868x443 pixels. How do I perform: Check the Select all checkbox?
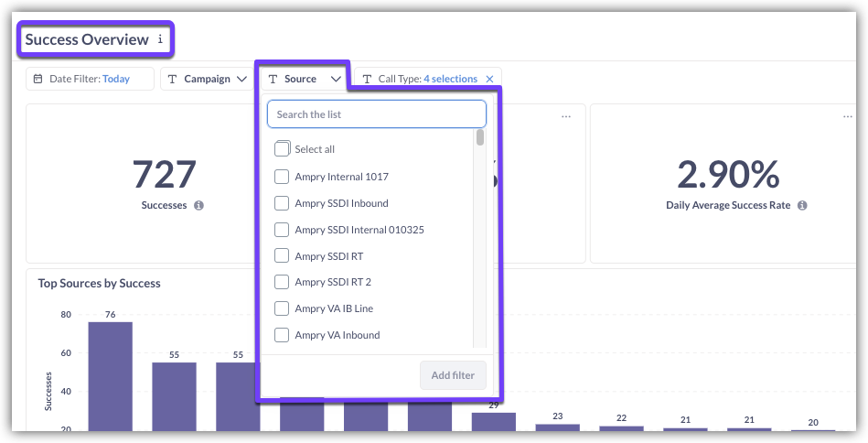(x=283, y=149)
